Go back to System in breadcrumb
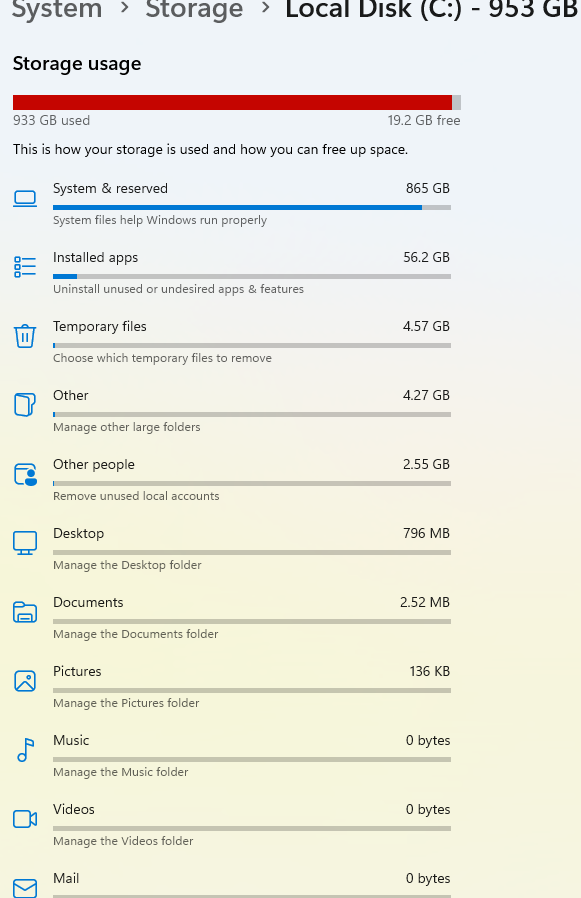 coord(57,10)
